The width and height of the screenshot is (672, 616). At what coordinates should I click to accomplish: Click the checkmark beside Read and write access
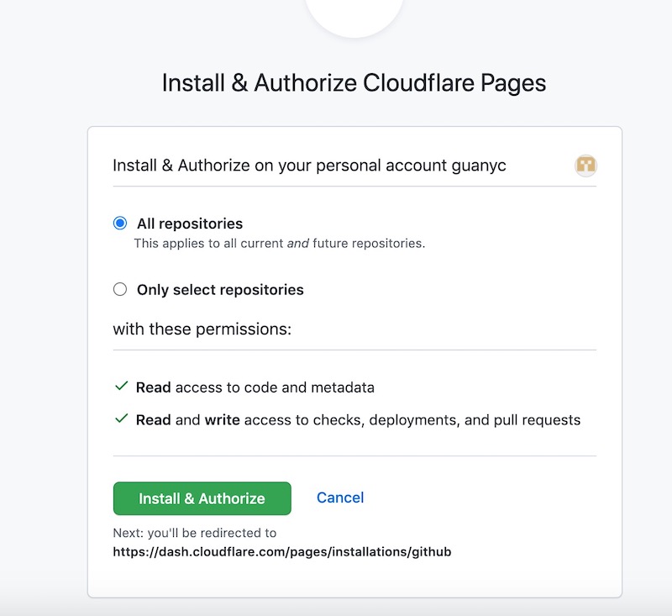tap(122, 419)
